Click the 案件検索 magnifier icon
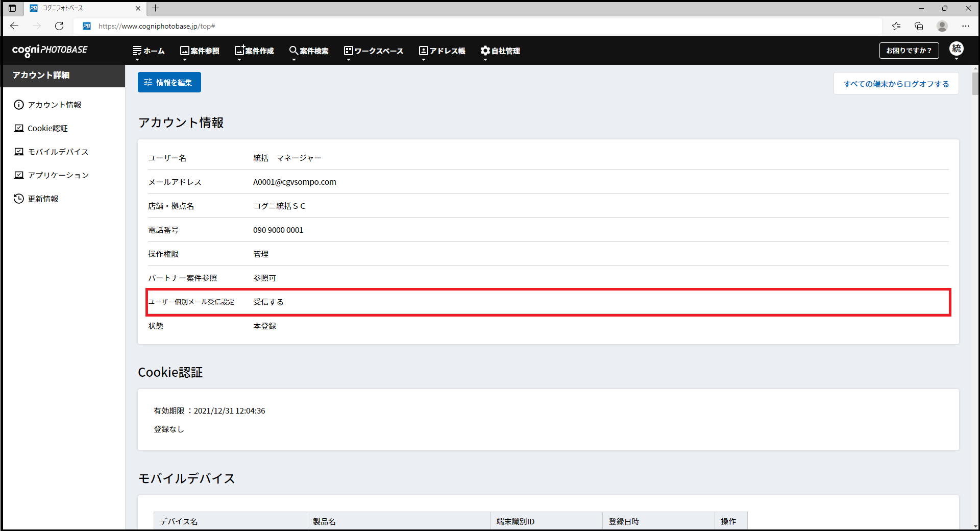 (x=293, y=50)
